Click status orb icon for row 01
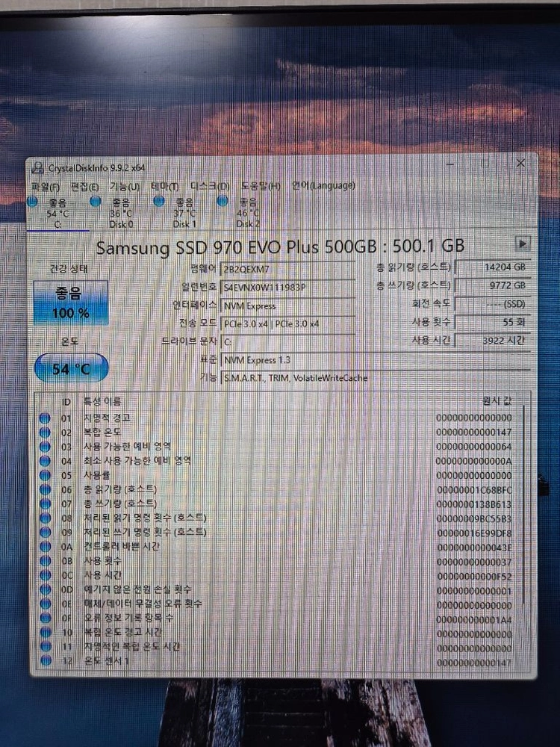This screenshot has height=747, width=560. click(45, 418)
